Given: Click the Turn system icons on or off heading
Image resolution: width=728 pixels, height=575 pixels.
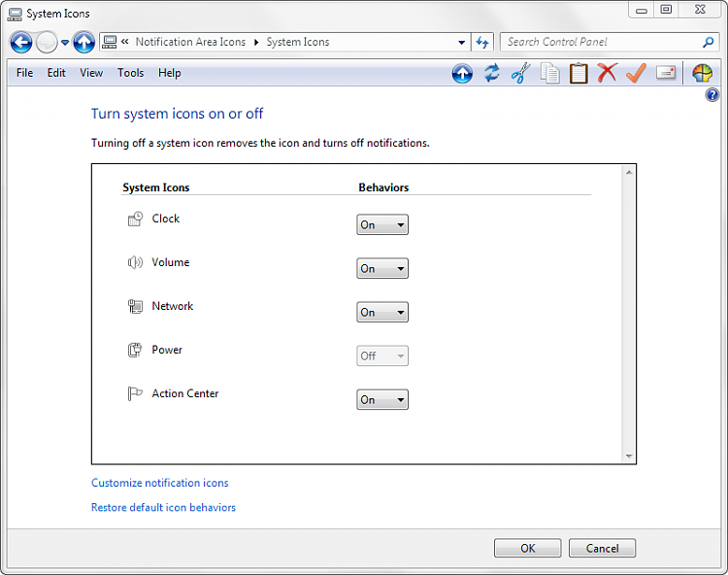Looking at the screenshot, I should [177, 114].
